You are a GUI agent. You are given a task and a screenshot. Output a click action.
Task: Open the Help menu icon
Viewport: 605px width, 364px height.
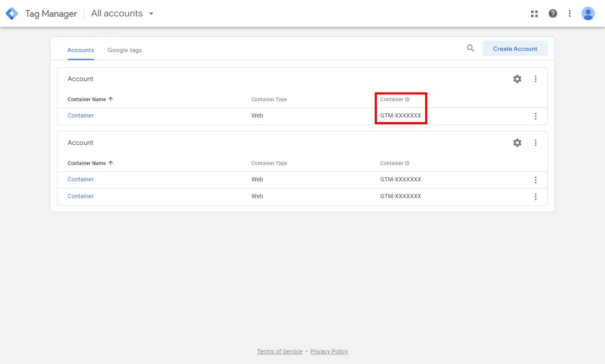pyautogui.click(x=553, y=13)
